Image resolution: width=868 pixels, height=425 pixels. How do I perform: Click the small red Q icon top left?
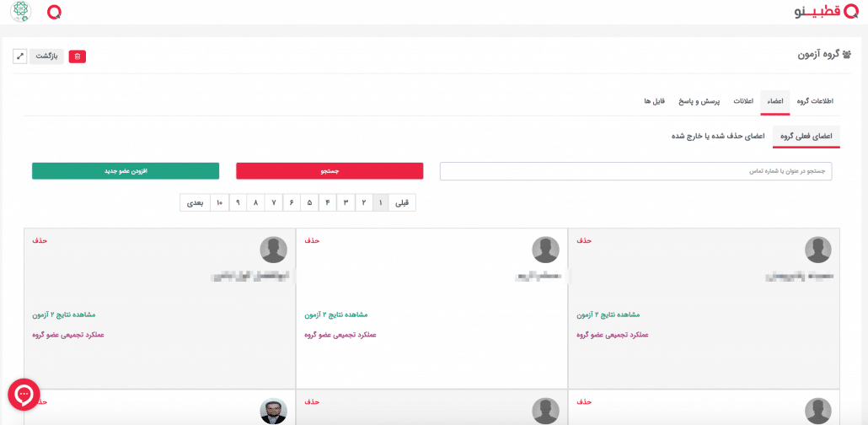54,12
